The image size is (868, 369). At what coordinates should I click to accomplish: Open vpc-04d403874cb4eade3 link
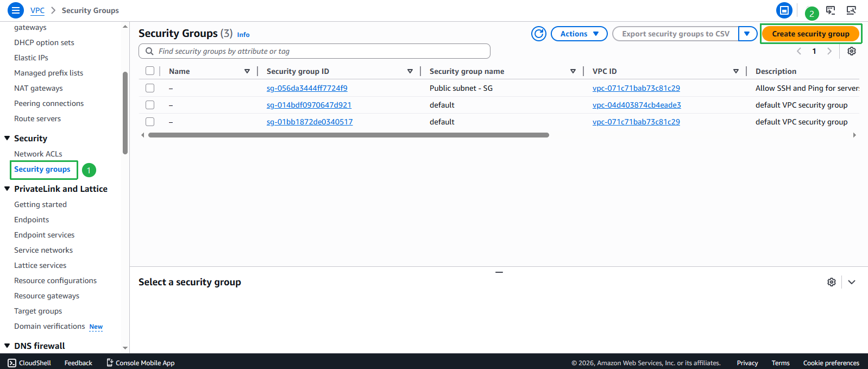click(x=637, y=105)
